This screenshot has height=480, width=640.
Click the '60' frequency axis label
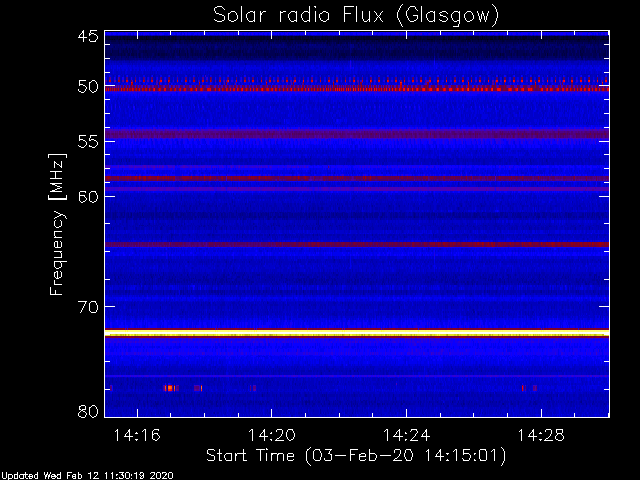coord(88,197)
